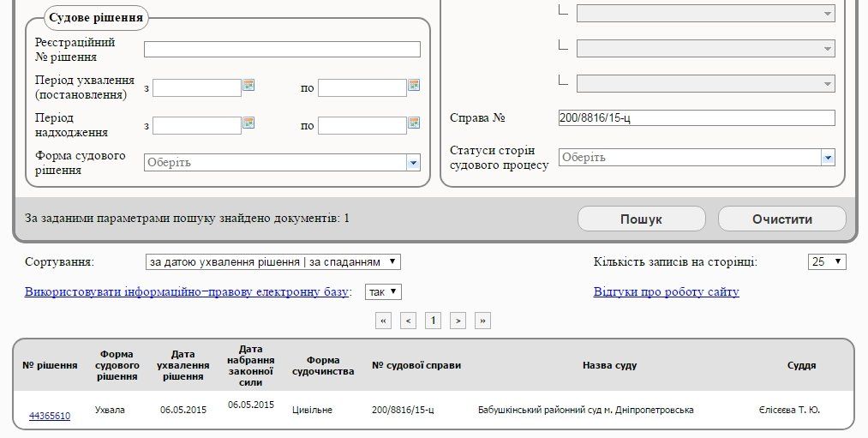
Task: Go to next page of results
Action: [x=458, y=321]
